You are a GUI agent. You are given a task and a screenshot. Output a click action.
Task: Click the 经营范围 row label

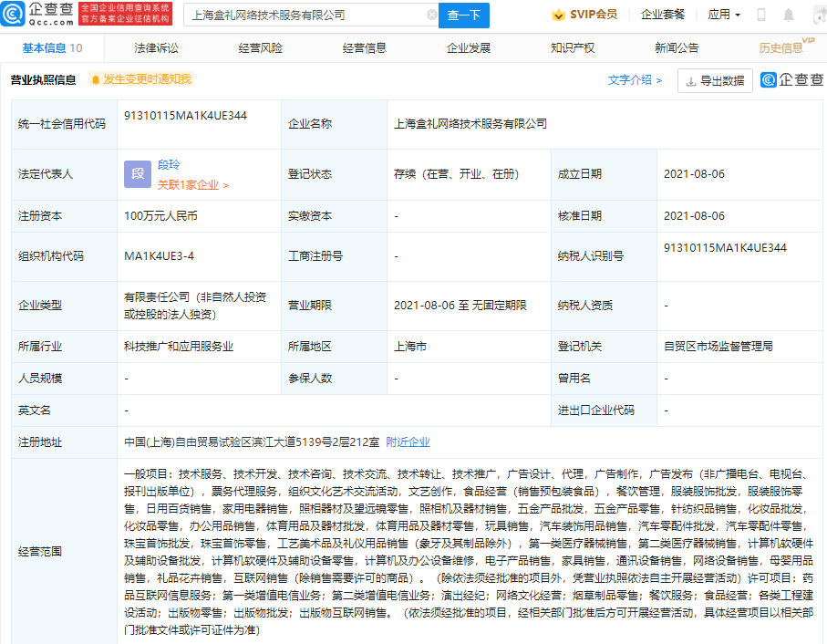click(x=40, y=552)
